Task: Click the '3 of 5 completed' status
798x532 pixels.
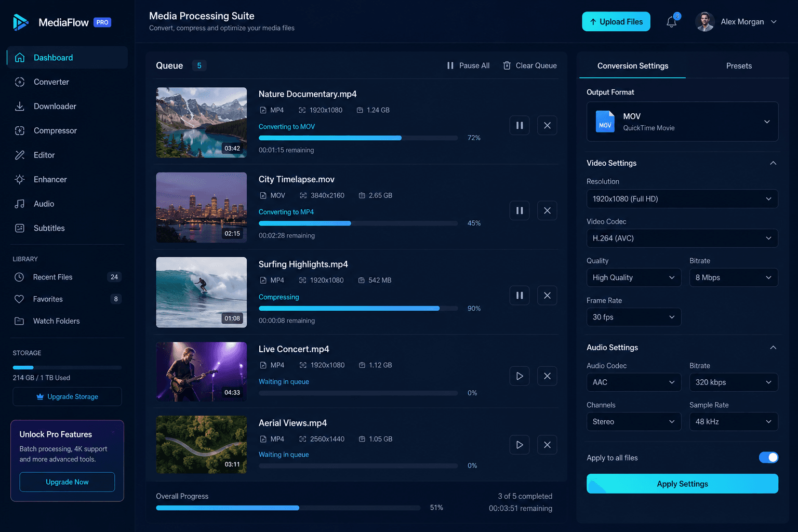Action: [525, 496]
